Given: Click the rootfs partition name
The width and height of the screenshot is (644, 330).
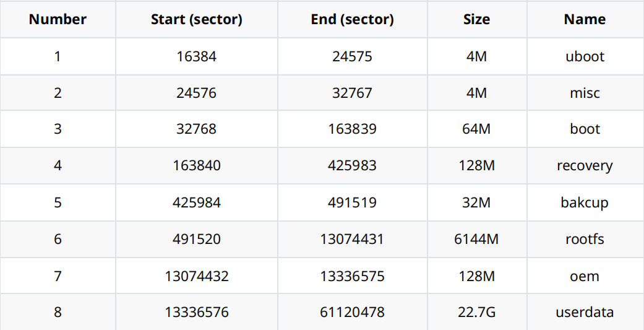Looking at the screenshot, I should point(585,239).
